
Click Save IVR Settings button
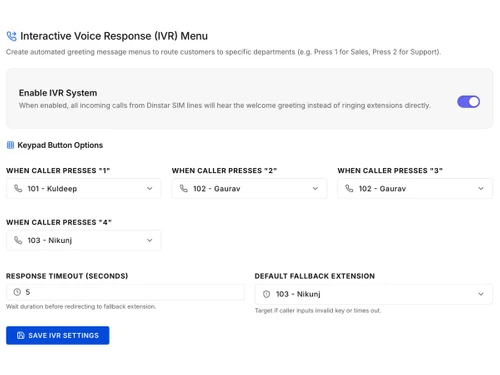click(x=58, y=335)
